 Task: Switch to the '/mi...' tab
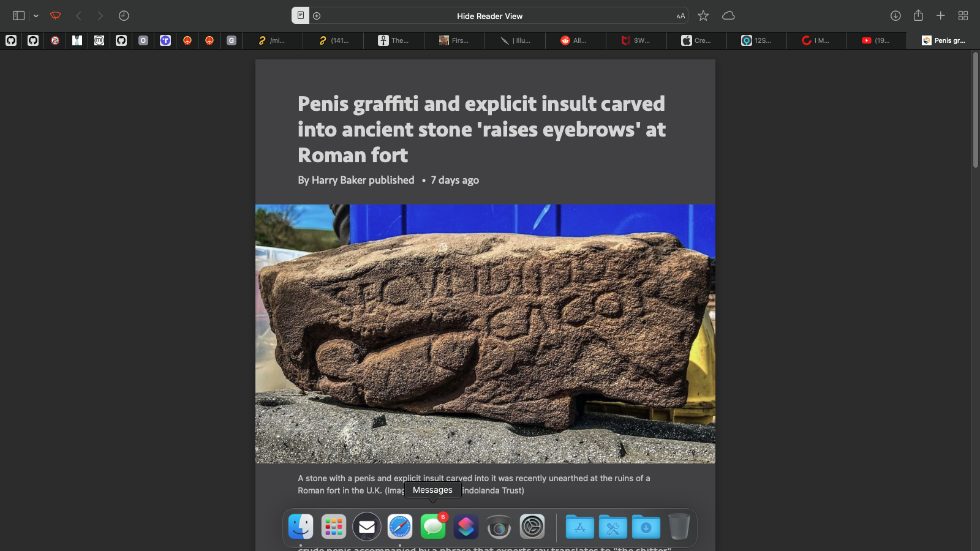[x=272, y=40]
